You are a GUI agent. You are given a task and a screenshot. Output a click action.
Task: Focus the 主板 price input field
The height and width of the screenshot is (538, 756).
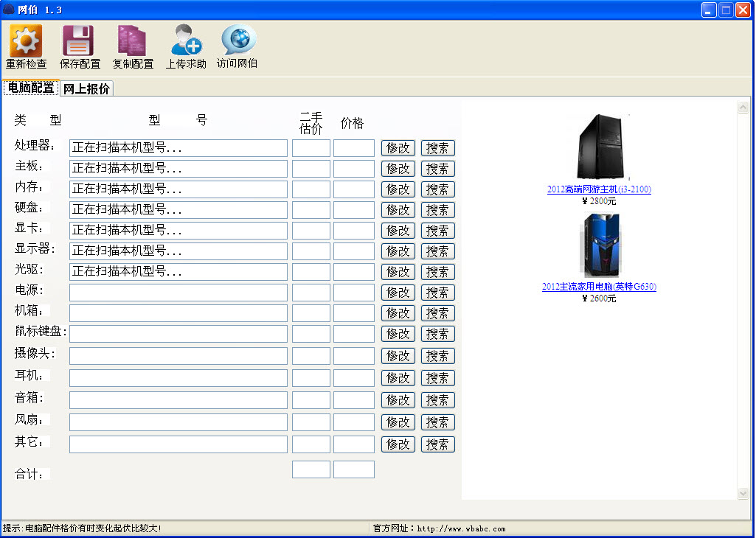click(354, 169)
